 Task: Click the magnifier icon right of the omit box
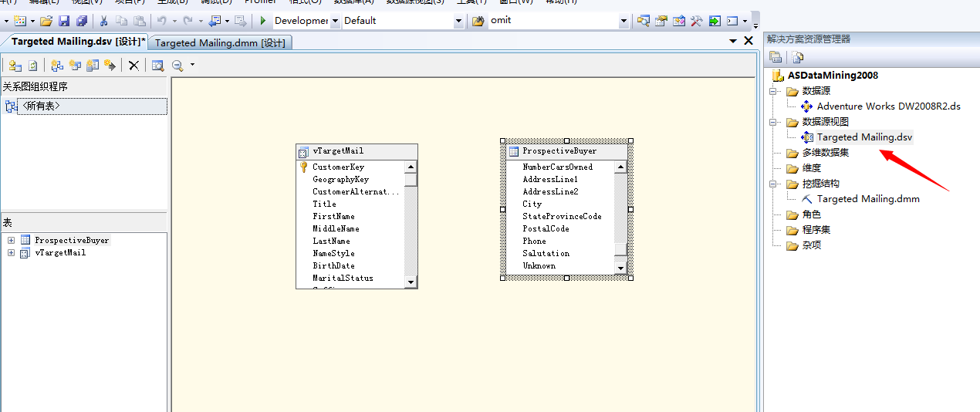click(x=643, y=21)
